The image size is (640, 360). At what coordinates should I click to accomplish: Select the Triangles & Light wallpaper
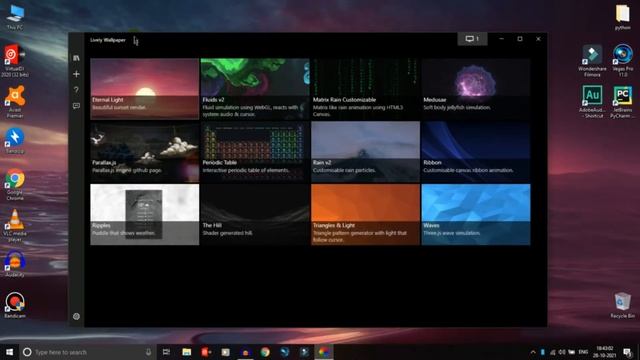tap(365, 214)
